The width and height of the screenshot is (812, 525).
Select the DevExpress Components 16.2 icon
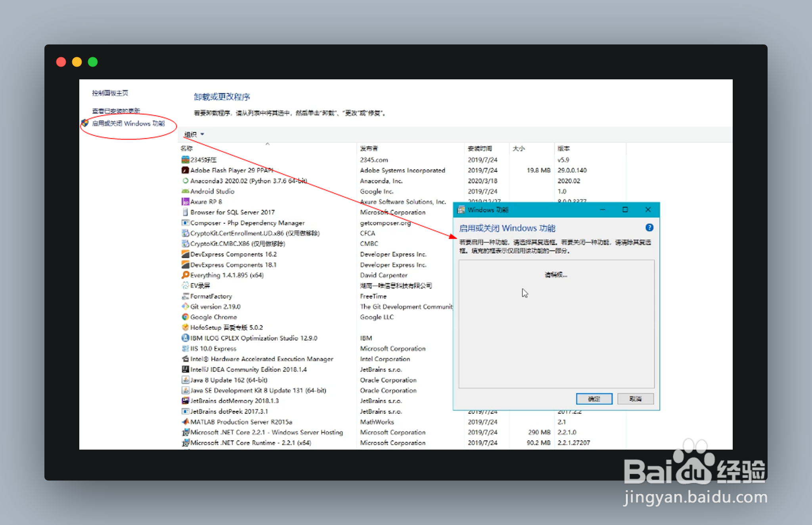coord(185,254)
